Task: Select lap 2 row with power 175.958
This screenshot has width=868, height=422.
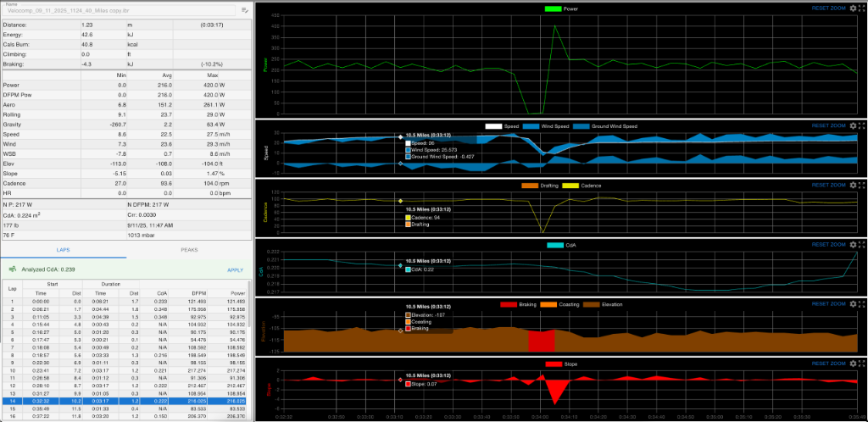Action: click(124, 309)
